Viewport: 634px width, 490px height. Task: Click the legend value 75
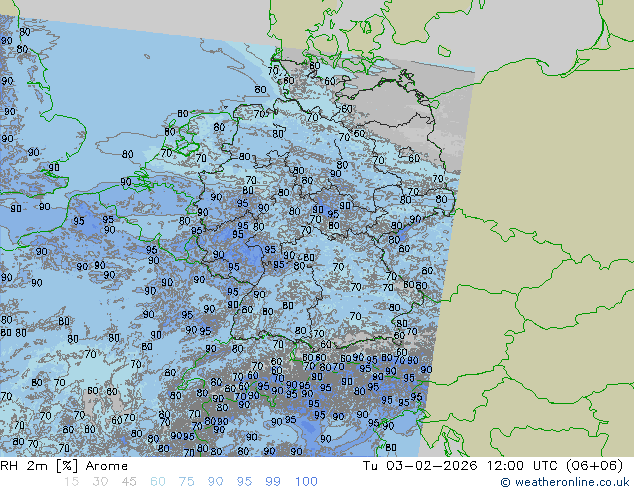pos(186,482)
